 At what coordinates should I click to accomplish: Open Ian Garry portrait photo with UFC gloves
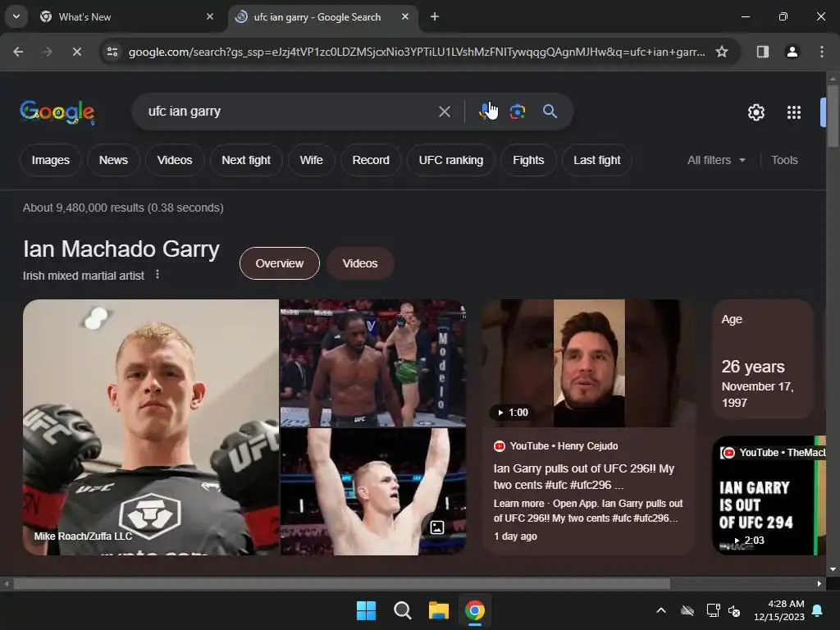click(151, 427)
